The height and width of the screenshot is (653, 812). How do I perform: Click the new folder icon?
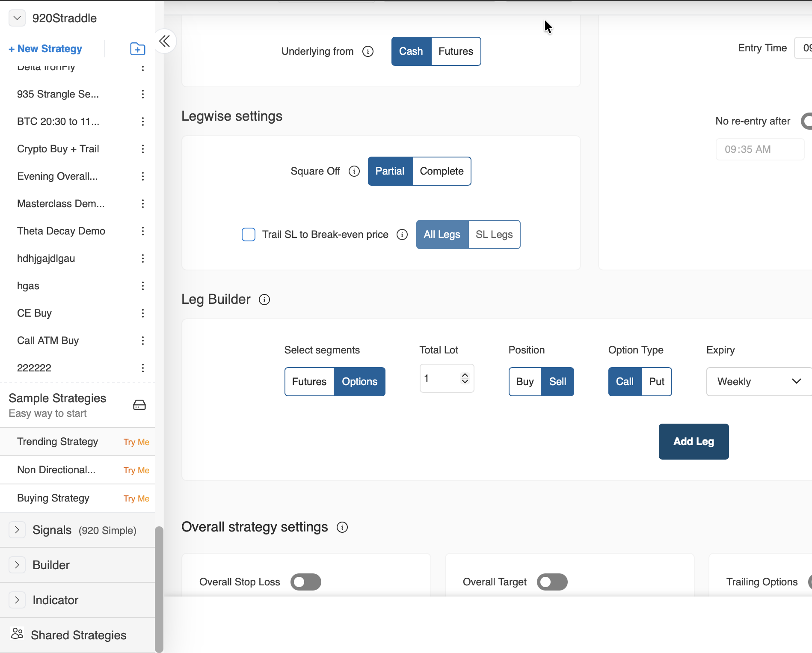point(137,49)
